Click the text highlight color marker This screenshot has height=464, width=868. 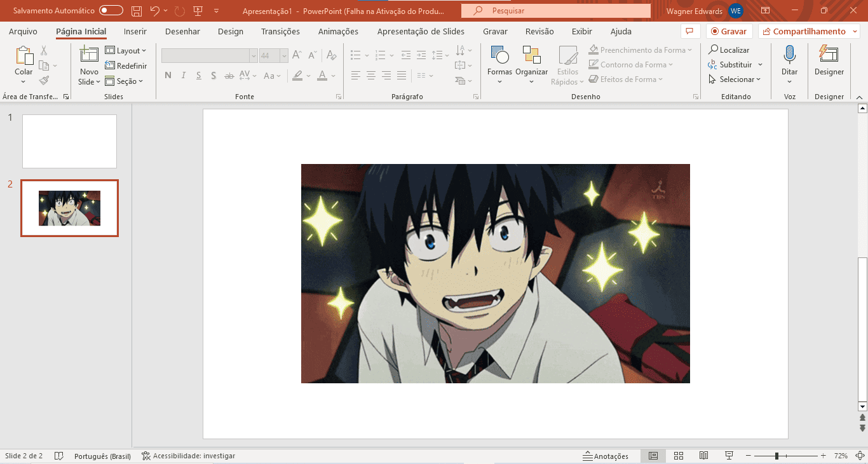coord(297,76)
